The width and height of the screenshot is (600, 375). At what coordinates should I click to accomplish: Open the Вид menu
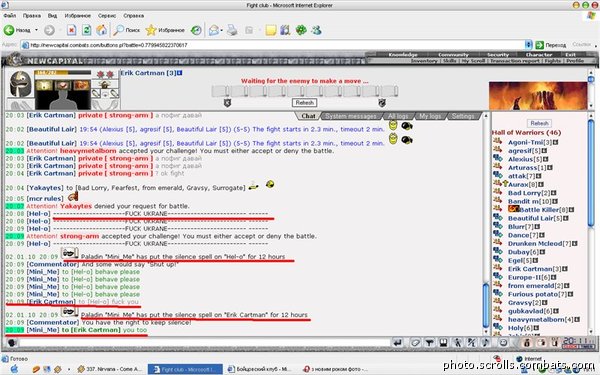click(52, 16)
